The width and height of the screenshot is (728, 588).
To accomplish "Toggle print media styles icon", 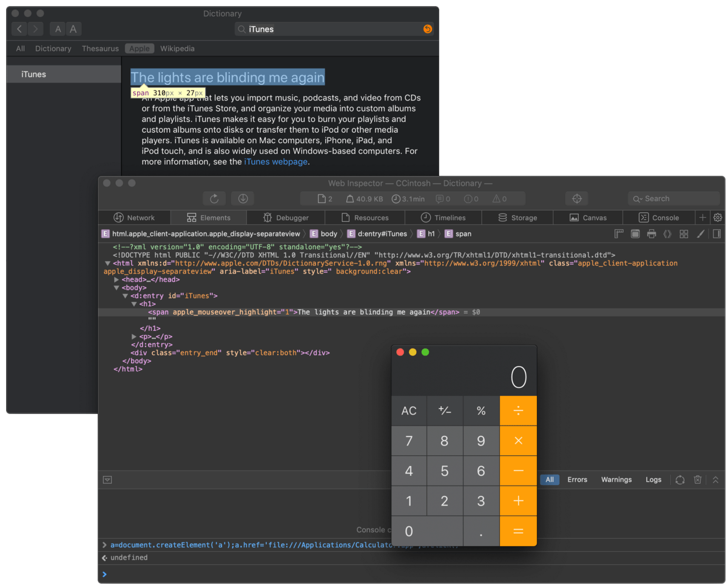I will pos(652,234).
